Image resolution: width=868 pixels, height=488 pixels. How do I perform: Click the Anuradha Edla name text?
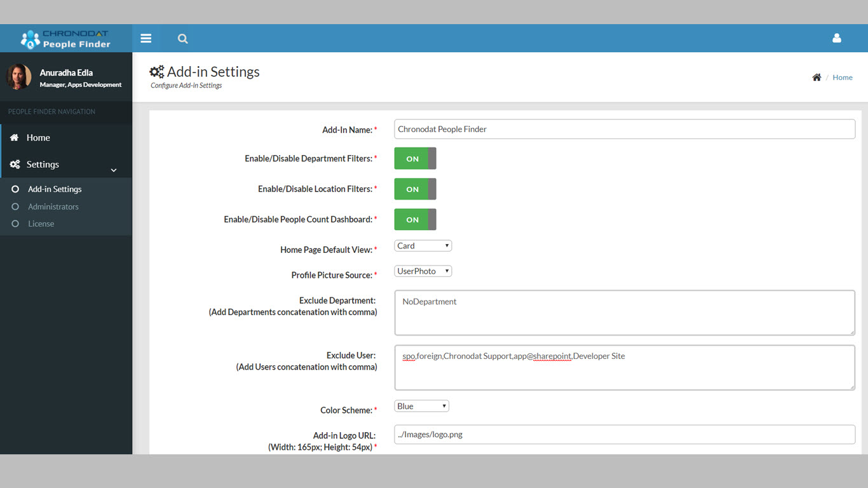[66, 72]
